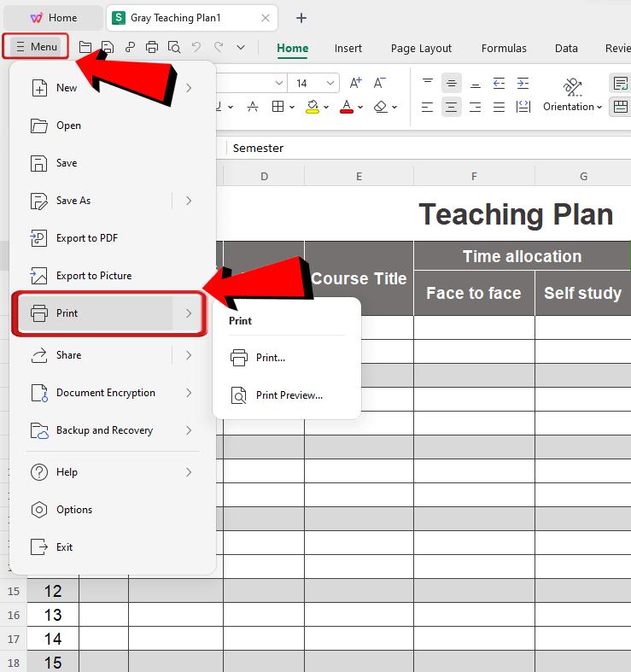Apply red font color swatch

(347, 107)
